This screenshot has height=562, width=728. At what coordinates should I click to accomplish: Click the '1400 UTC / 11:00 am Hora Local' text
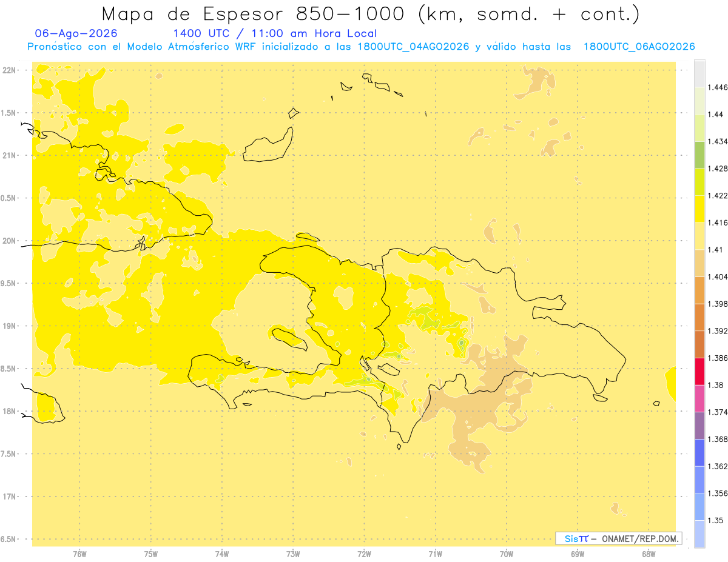tap(275, 33)
